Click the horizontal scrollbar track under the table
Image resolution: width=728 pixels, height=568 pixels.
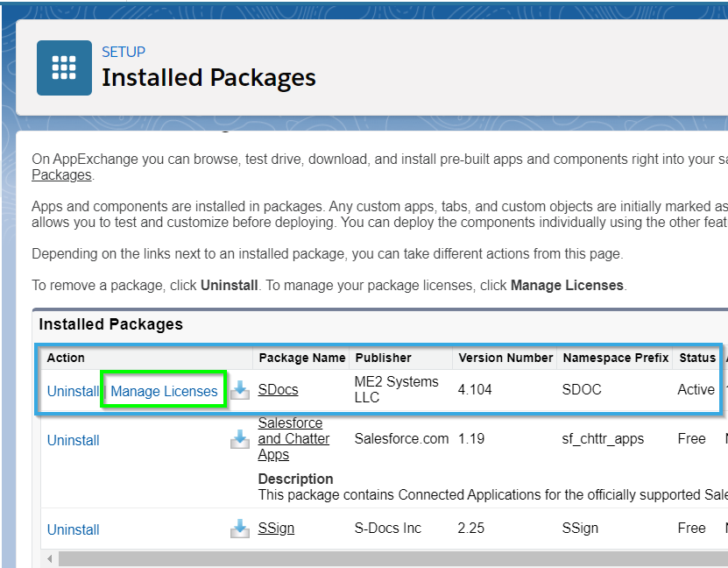pos(392,558)
